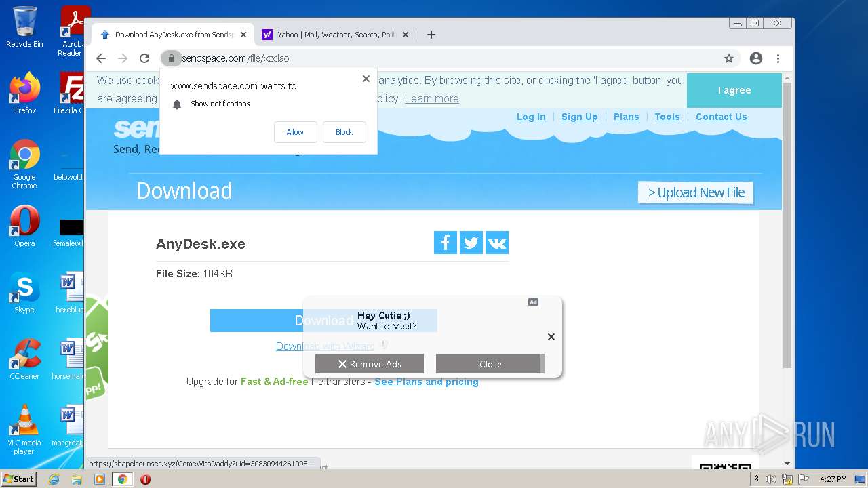Image resolution: width=868 pixels, height=488 pixels.
Task: Open Recycle Bin on desktop
Action: tap(24, 27)
